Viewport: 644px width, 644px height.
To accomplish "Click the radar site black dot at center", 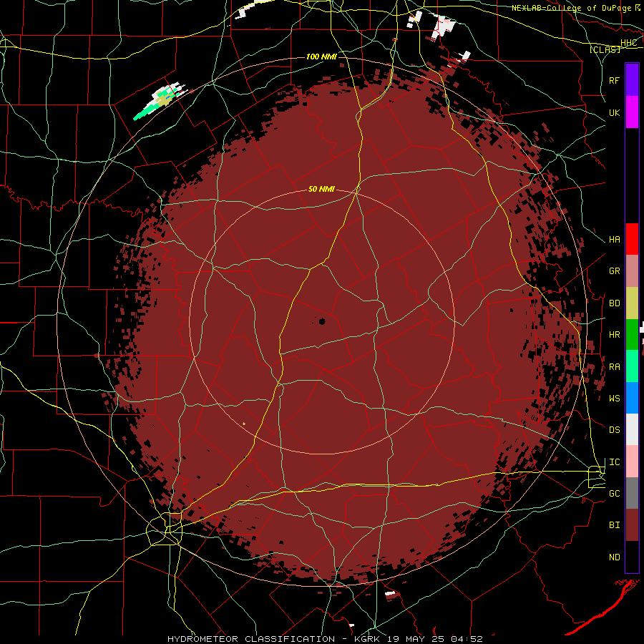I will pos(322,321).
